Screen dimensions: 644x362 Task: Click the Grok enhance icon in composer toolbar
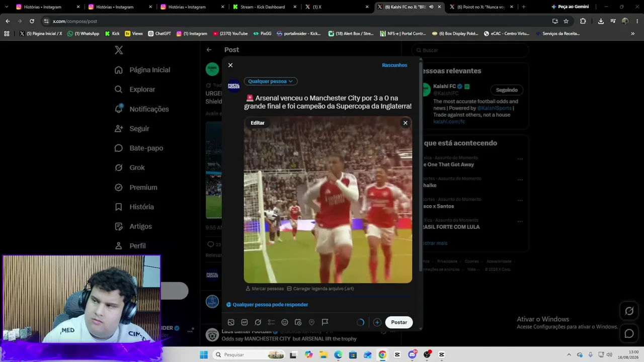[x=258, y=322]
